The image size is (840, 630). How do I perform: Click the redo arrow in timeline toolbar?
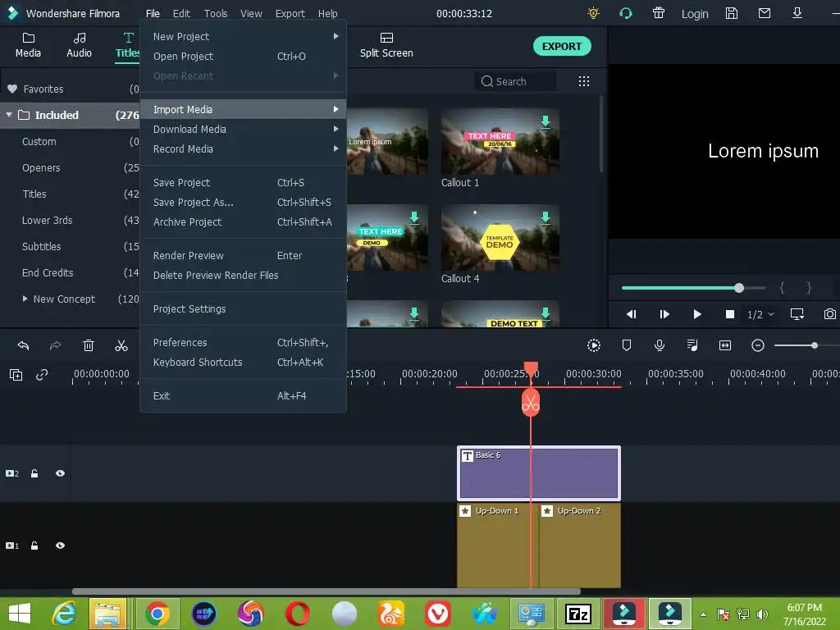56,345
